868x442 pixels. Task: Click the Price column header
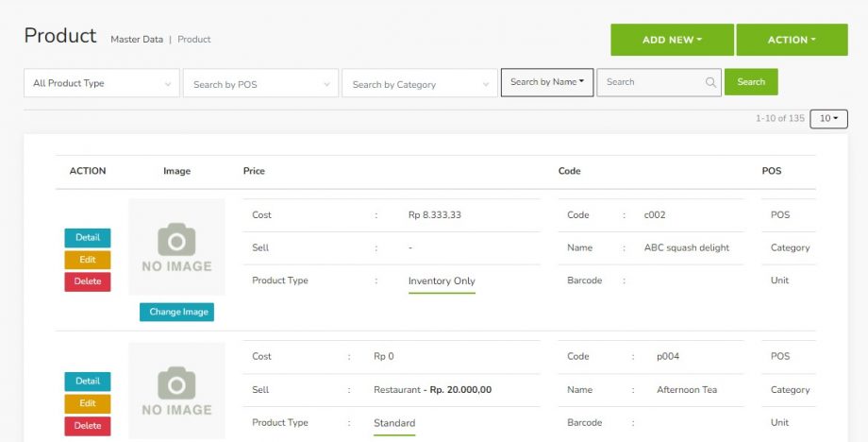pyautogui.click(x=254, y=171)
